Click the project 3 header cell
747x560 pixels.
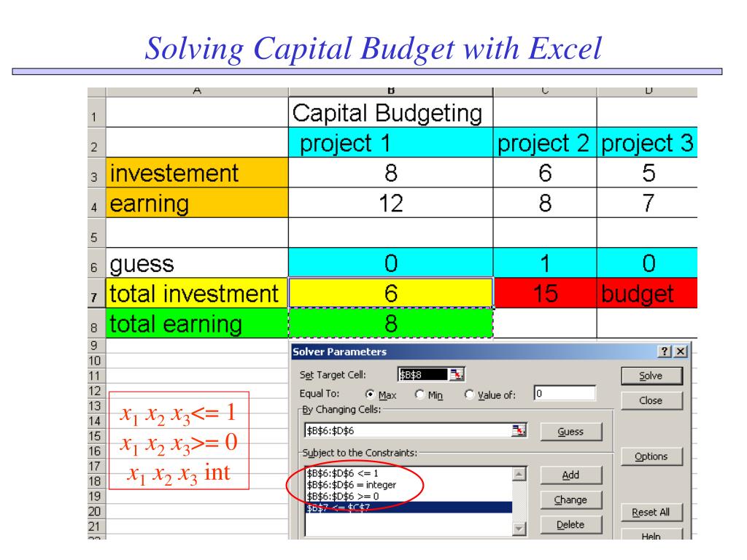point(648,142)
